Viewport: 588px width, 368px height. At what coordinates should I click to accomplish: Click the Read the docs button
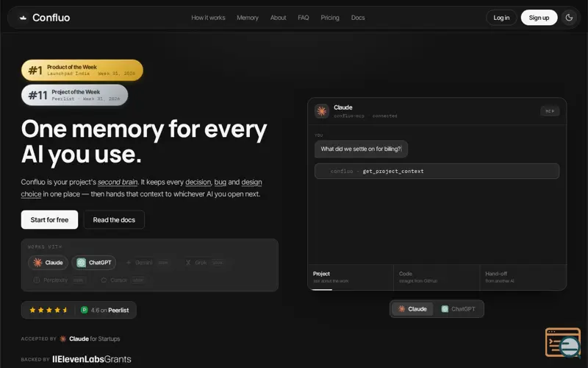tap(114, 219)
